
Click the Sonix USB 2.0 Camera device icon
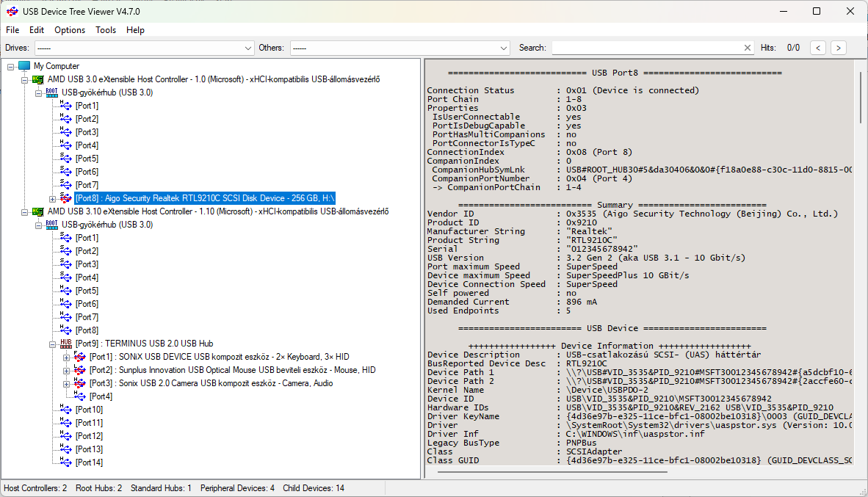[x=80, y=383]
